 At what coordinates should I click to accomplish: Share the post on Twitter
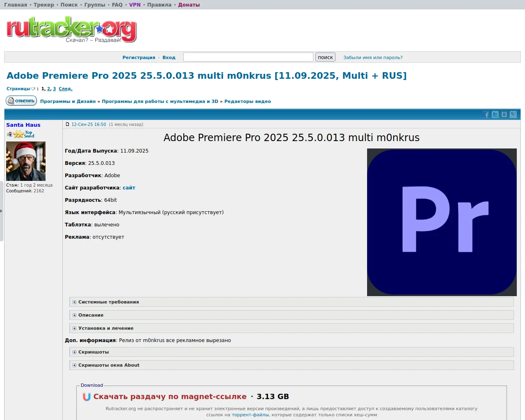[x=495, y=115]
